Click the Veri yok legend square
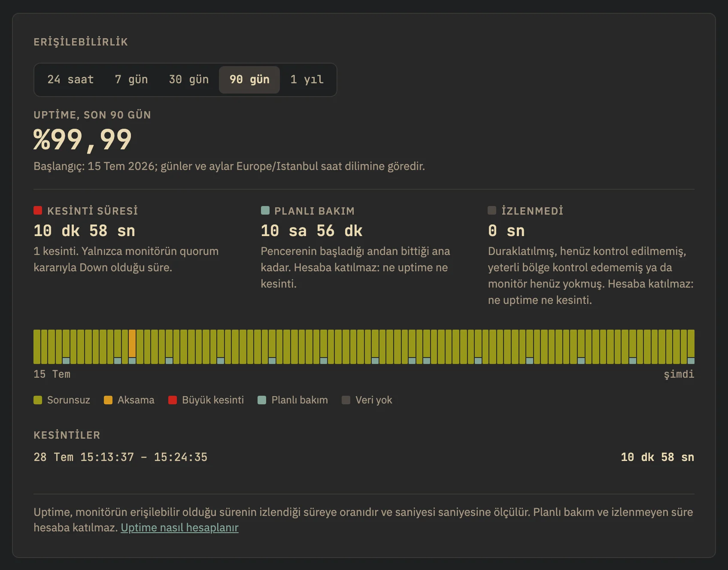728x570 pixels. tap(346, 400)
